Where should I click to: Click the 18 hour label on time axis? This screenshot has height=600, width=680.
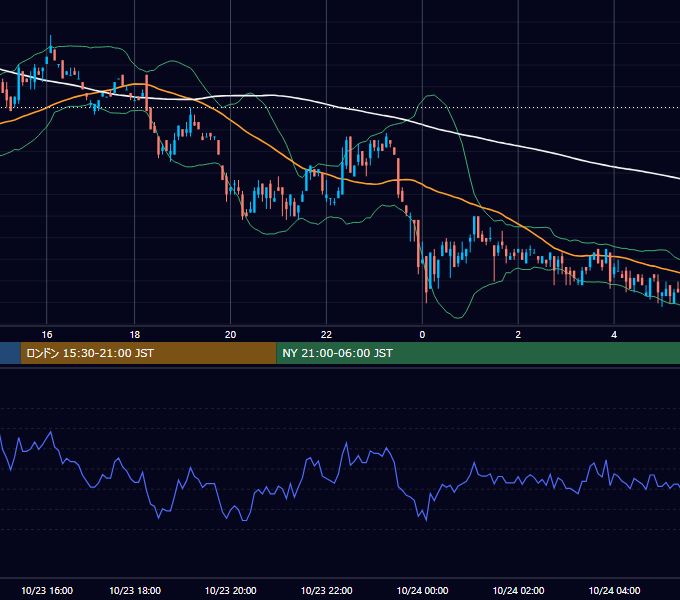(x=135, y=335)
